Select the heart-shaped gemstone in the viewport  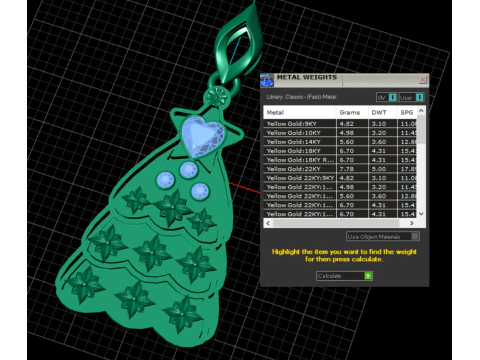(x=202, y=136)
